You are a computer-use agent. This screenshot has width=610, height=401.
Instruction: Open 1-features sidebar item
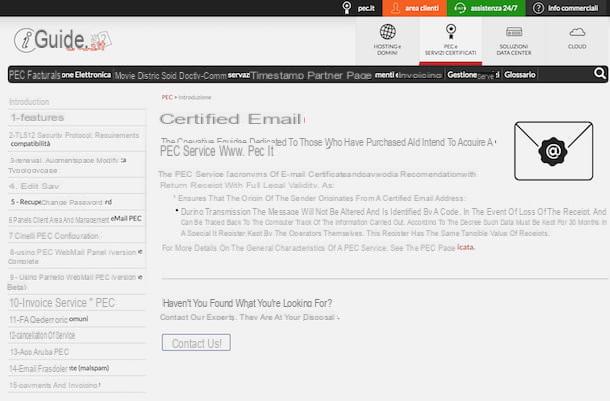click(x=37, y=117)
